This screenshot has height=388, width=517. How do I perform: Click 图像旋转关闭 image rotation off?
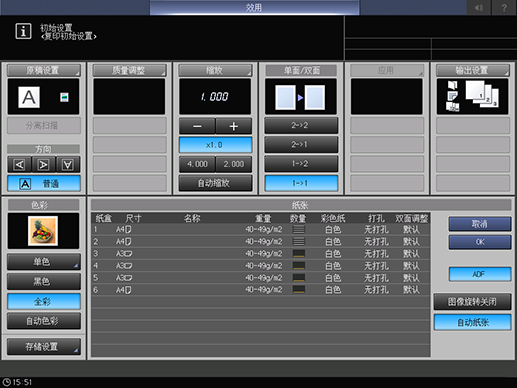[x=472, y=302]
